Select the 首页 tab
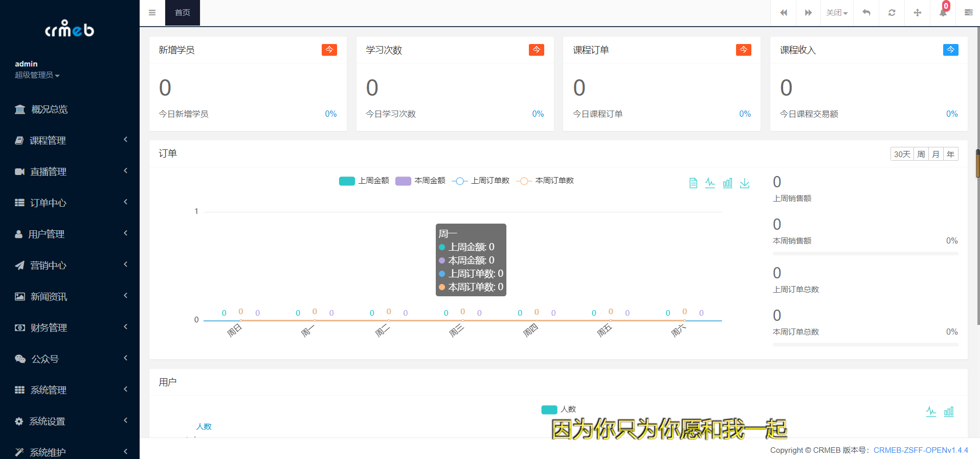Image resolution: width=980 pixels, height=459 pixels. [x=183, y=13]
